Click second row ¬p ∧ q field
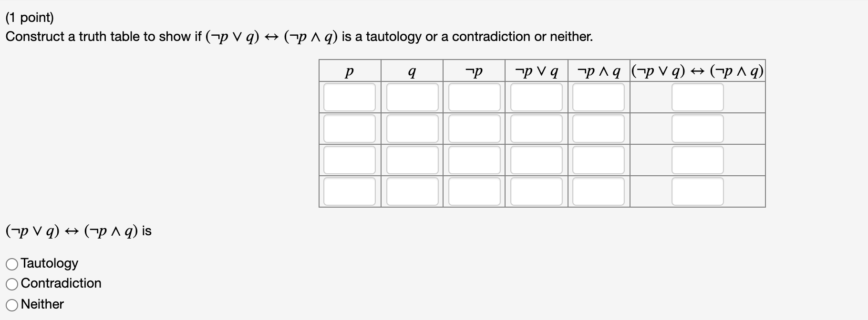This screenshot has width=868, height=320. (x=599, y=129)
